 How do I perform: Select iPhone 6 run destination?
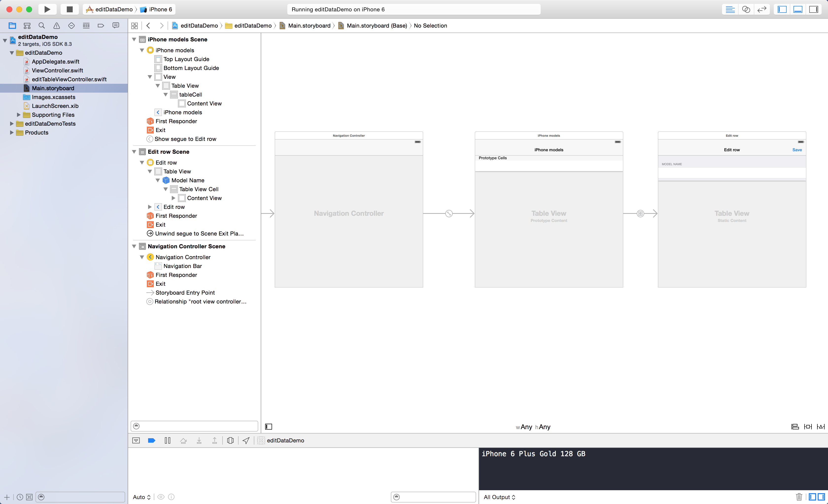click(156, 9)
